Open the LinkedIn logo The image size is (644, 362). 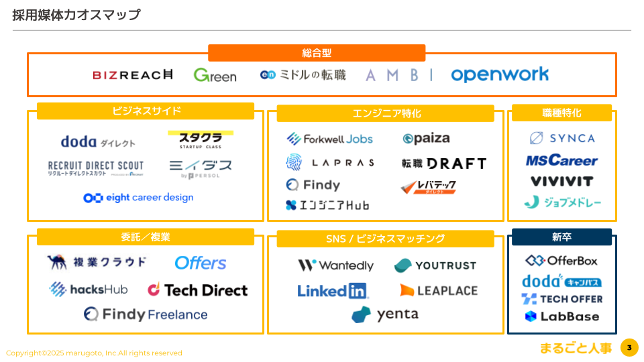click(333, 290)
